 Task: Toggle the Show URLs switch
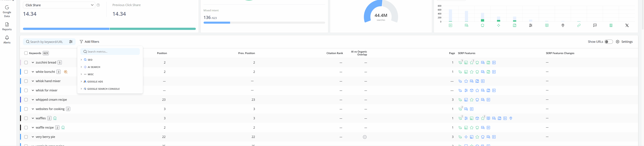[x=609, y=42]
